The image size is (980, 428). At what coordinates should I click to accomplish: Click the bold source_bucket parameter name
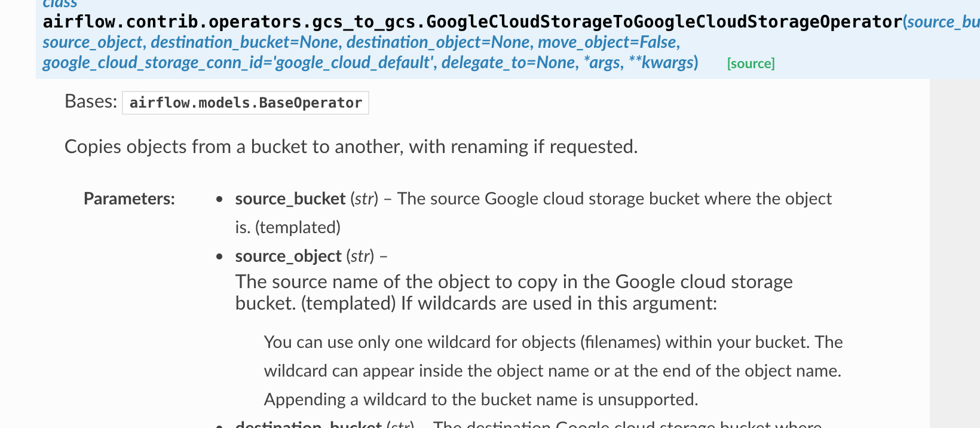[x=290, y=198]
